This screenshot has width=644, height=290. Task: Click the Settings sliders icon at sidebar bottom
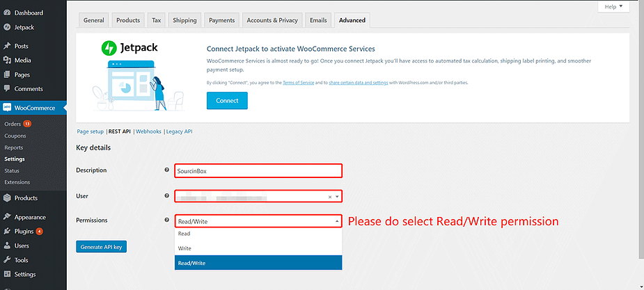[x=6, y=275]
